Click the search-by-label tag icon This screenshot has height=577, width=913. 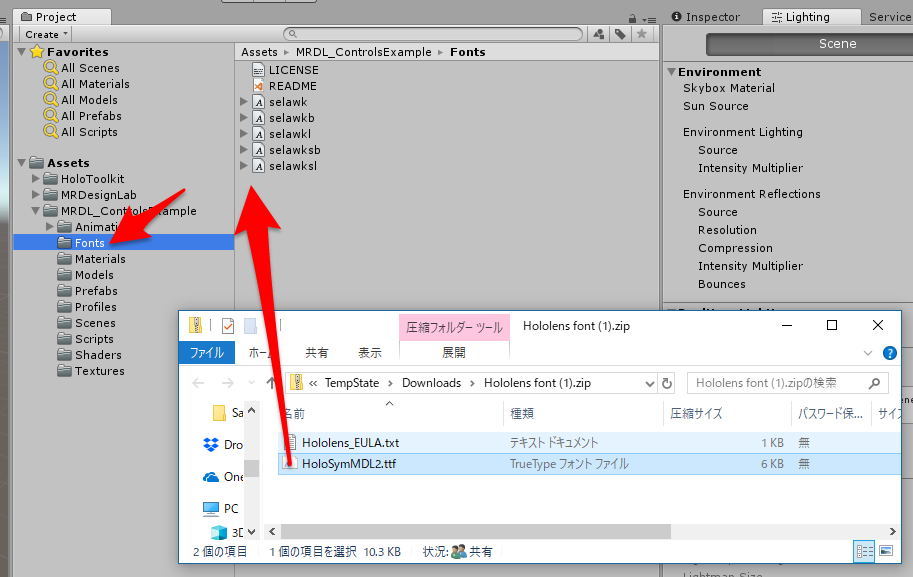[x=620, y=34]
